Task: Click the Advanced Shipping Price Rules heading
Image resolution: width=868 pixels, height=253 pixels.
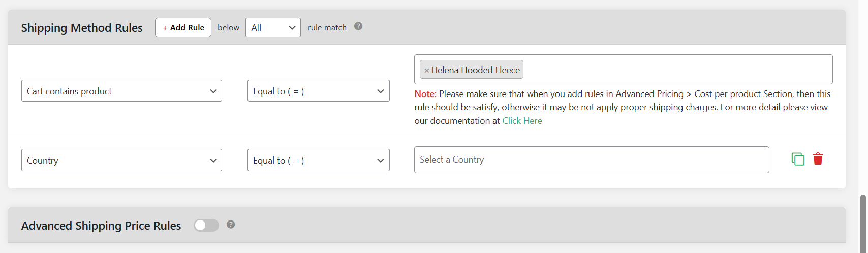Action: (101, 226)
